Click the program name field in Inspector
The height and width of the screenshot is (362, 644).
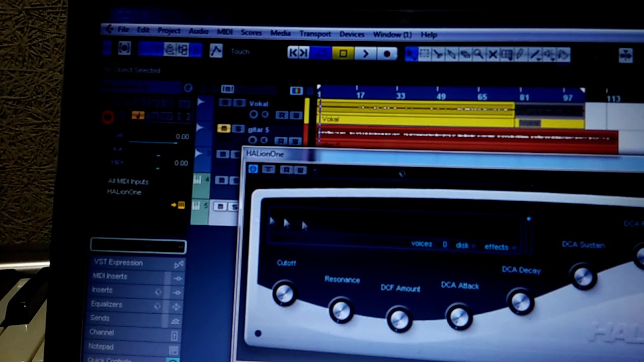(x=138, y=246)
